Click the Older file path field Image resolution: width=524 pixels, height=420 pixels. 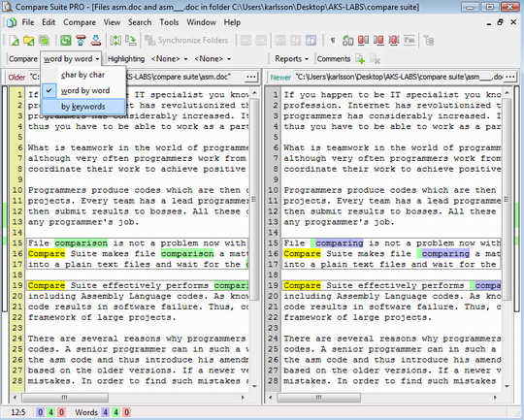(x=137, y=77)
